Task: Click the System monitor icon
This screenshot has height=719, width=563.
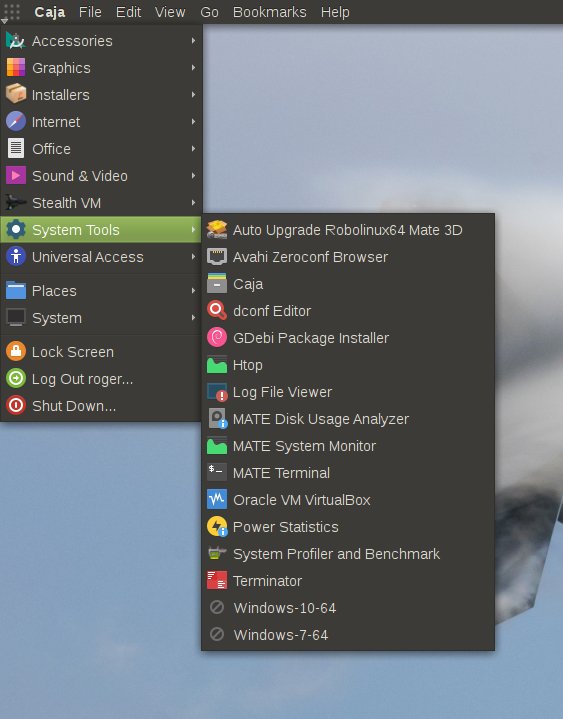Action: pyautogui.click(x=16, y=317)
